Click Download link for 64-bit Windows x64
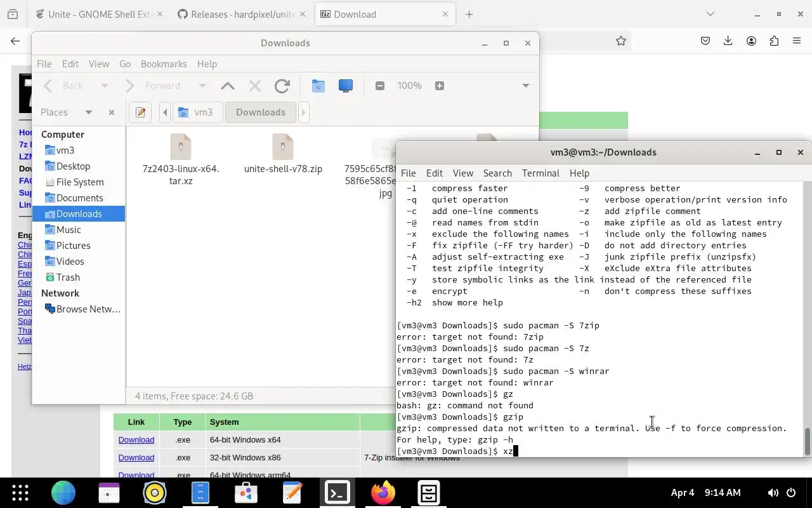The width and height of the screenshot is (812, 508). coord(136,440)
